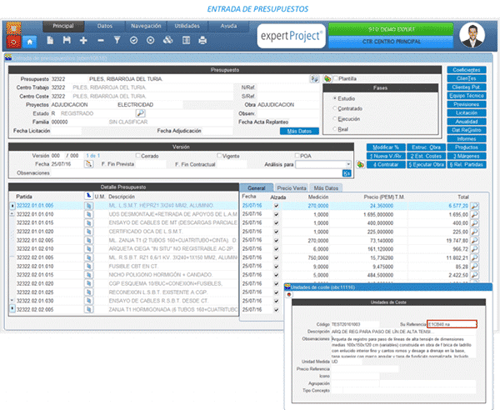The image size is (500, 410).
Task: Open the Ayuda menu tab
Action: pyautogui.click(x=229, y=26)
